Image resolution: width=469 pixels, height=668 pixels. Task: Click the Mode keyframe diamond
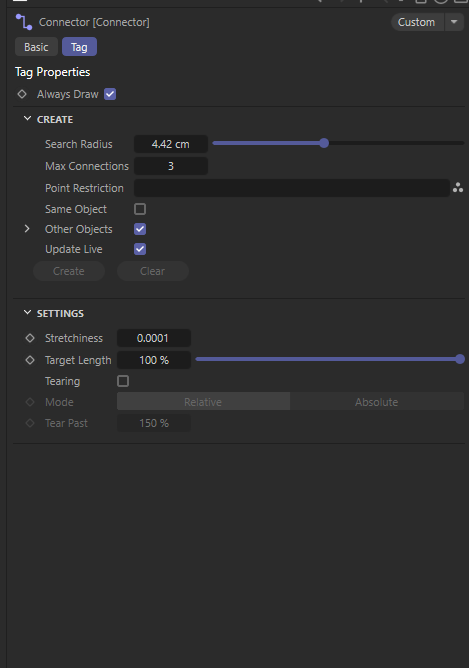click(30, 402)
